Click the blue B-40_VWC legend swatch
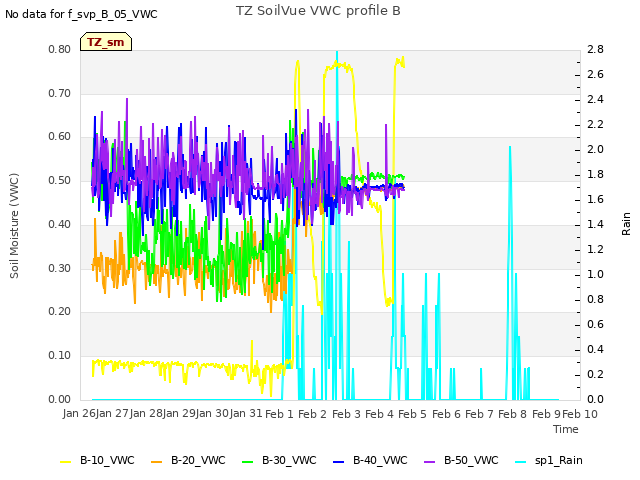 point(338,462)
